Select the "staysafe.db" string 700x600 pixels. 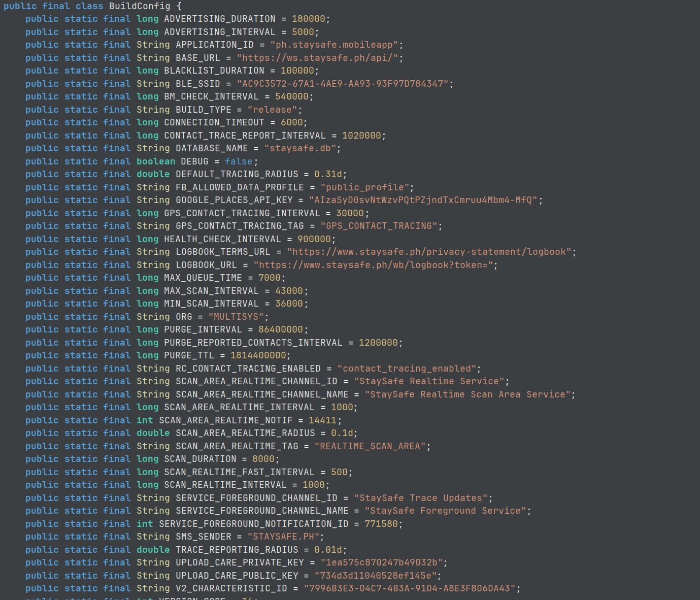(301, 148)
